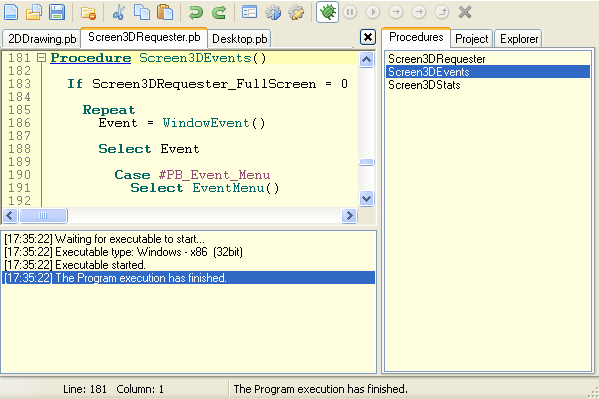Select the Screen3DRequester.pb file tab
Image resolution: width=599 pixels, height=399 pixels.
click(144, 37)
